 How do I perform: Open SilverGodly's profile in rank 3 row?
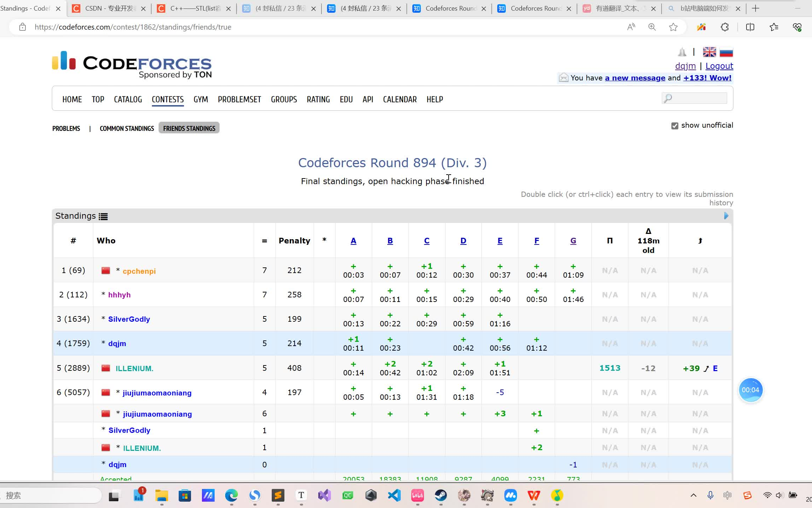pos(129,319)
